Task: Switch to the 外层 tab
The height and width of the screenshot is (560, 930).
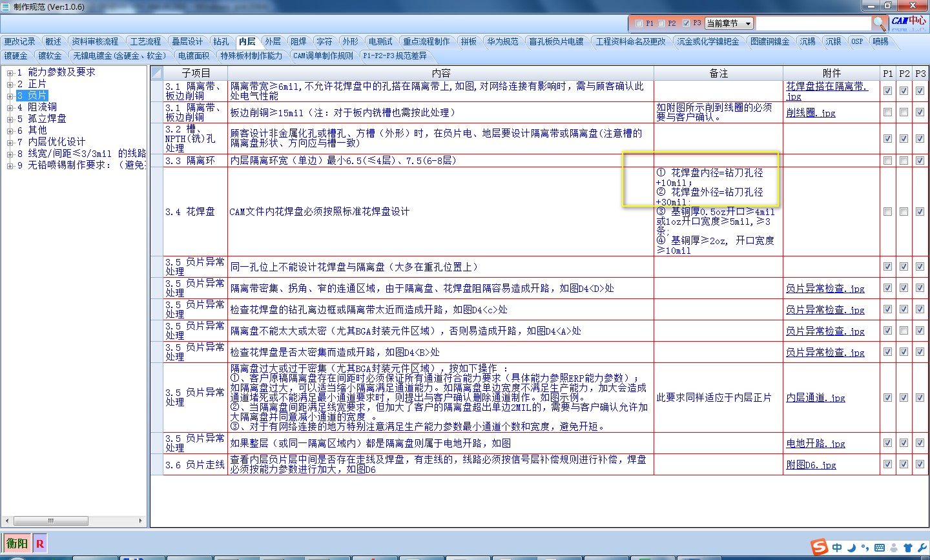Action: pos(273,41)
